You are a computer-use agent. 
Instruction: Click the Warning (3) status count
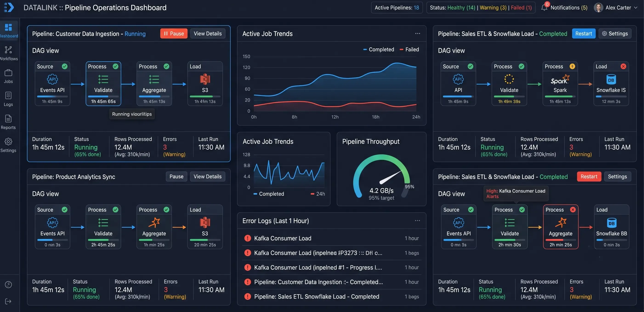(493, 8)
